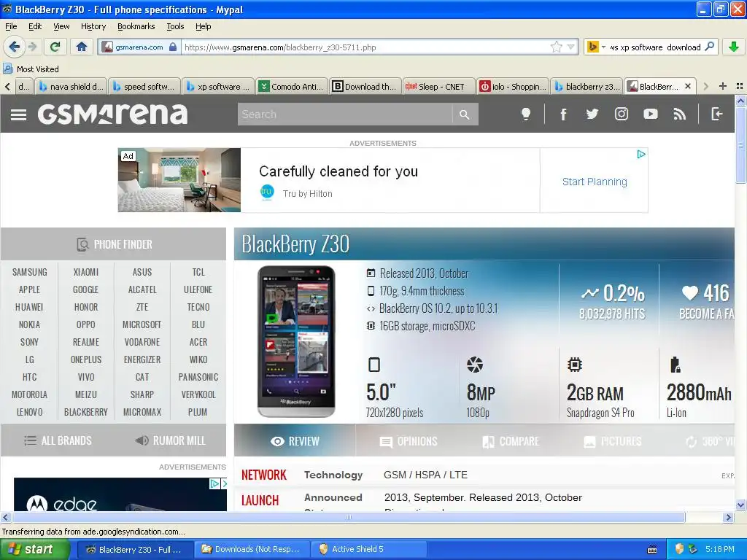Open GSMArena Facebook icon
Viewport: 747px width, 560px height.
563,114
